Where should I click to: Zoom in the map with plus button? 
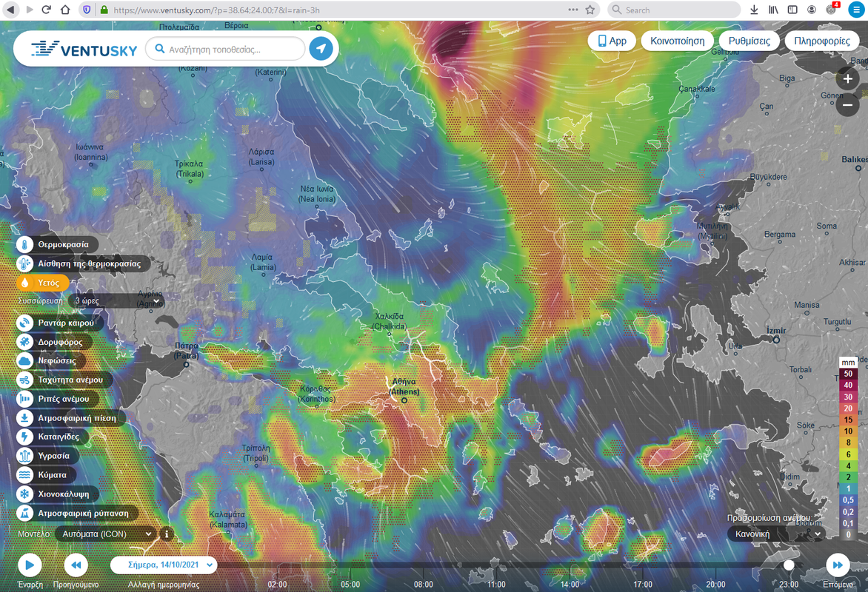point(847,78)
